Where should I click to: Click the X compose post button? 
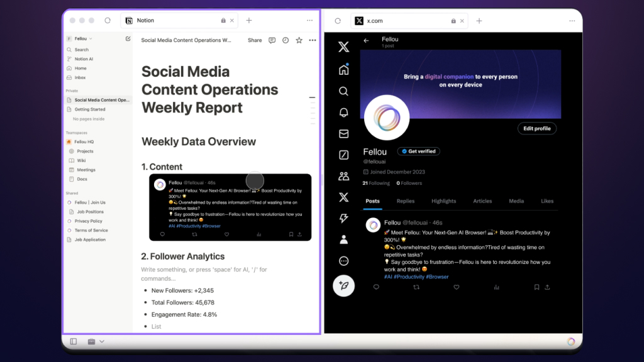[x=343, y=285]
